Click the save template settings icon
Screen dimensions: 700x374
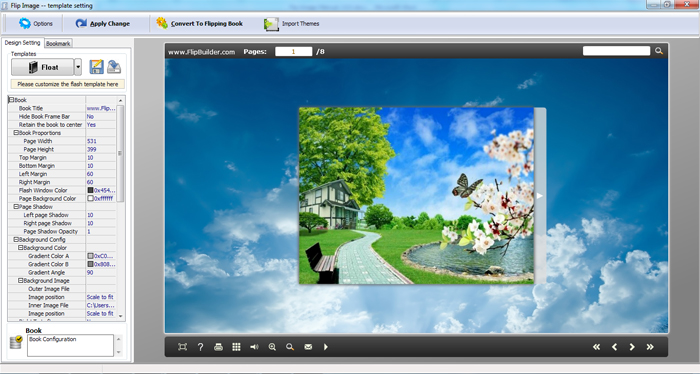pyautogui.click(x=96, y=67)
